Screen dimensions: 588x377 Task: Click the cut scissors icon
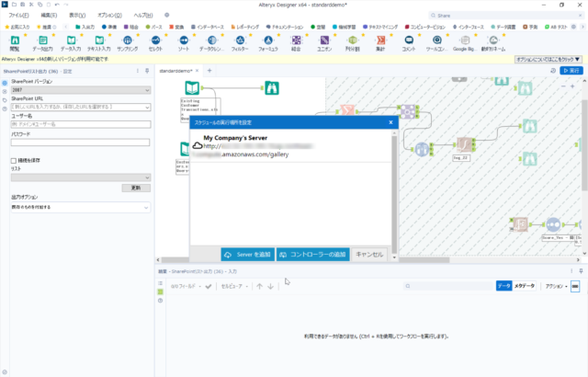[x=31, y=5]
